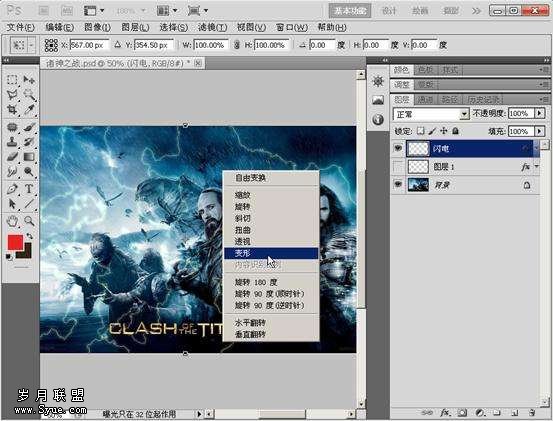The height and width of the screenshot is (421, 553).
Task: Select the Clone Stamp tool
Action: click(12, 141)
